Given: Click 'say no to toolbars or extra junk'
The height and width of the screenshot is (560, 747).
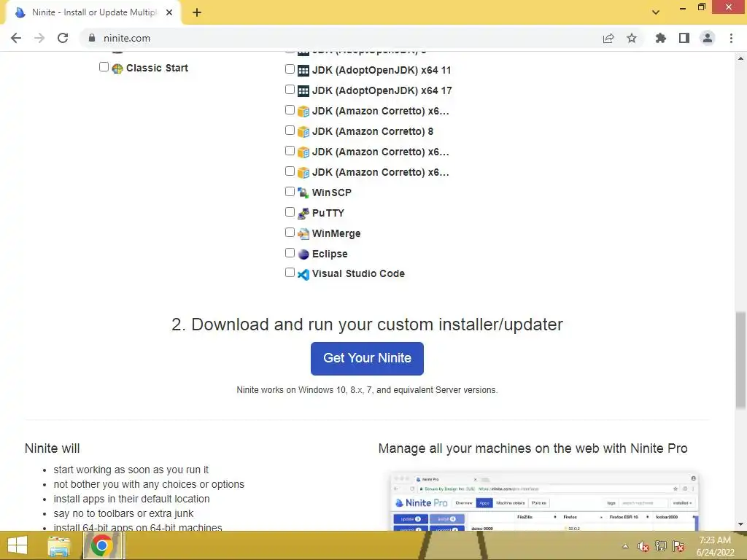Looking at the screenshot, I should pyautogui.click(x=123, y=514).
